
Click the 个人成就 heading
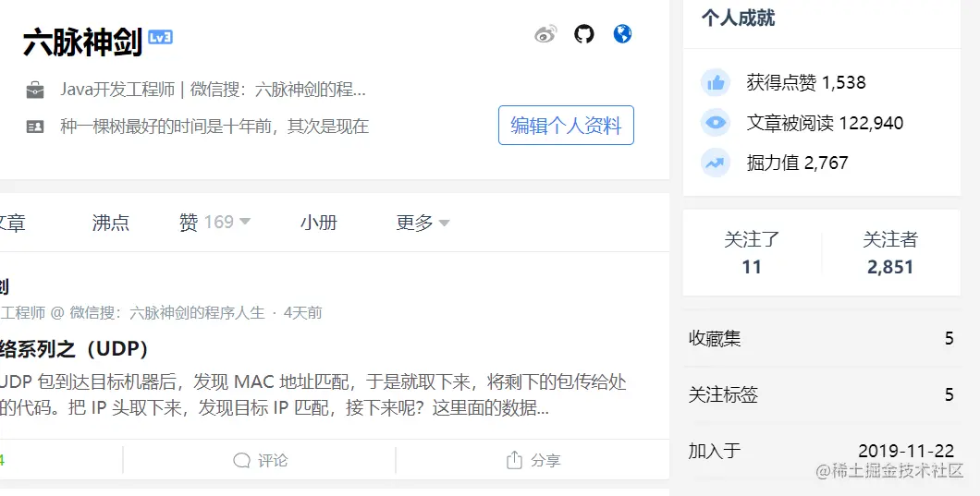pyautogui.click(x=738, y=18)
